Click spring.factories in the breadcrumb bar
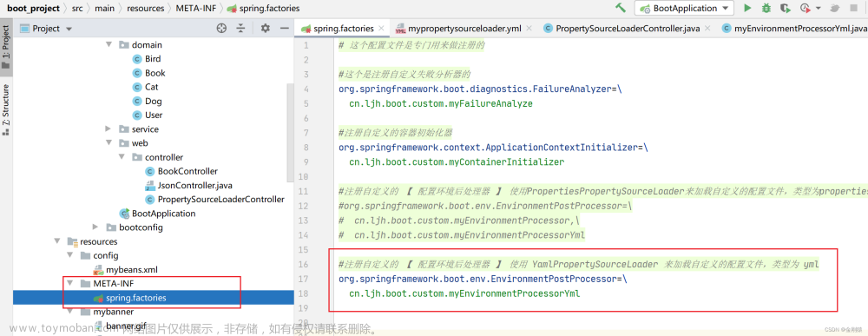 [264, 9]
